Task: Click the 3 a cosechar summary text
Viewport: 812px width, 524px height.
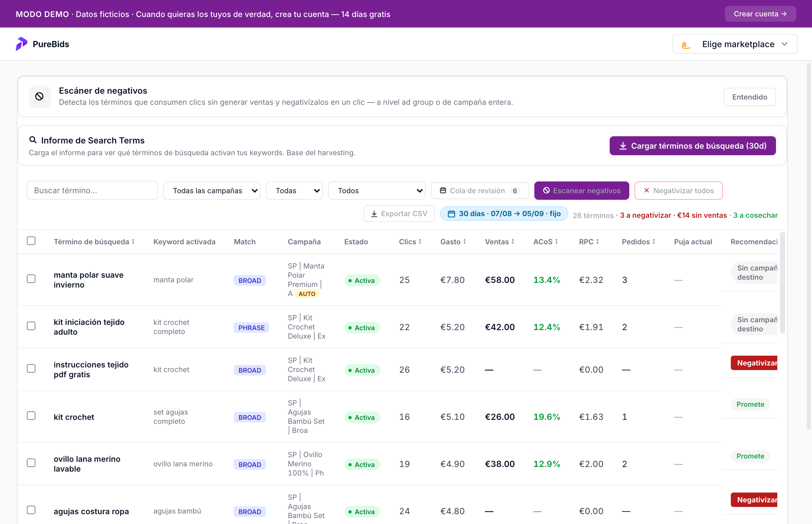Action: point(756,215)
